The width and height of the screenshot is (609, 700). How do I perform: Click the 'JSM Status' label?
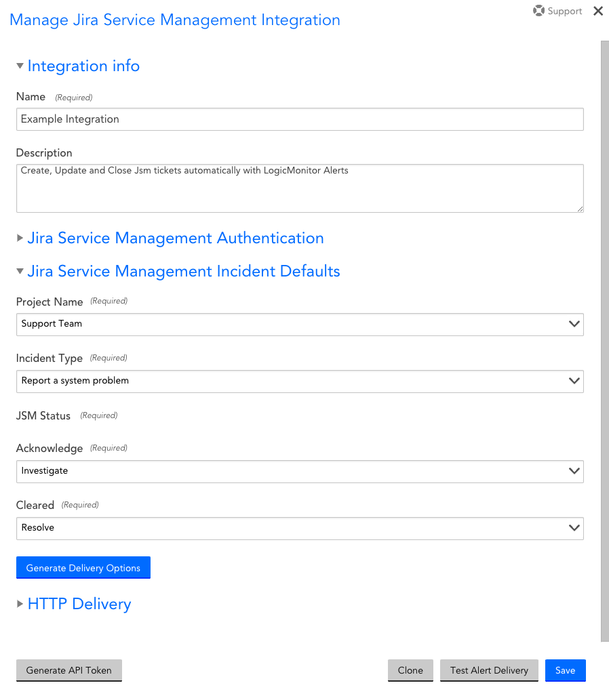click(x=43, y=415)
